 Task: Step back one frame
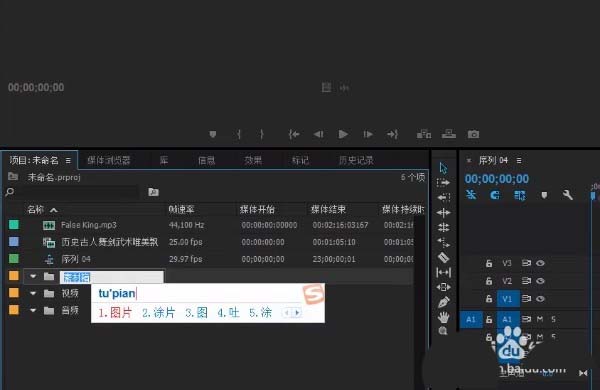318,134
